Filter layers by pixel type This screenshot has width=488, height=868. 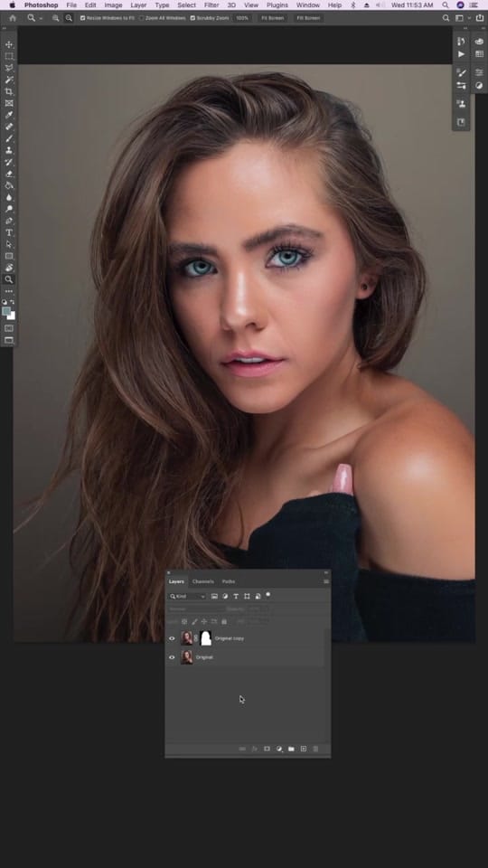coord(214,596)
